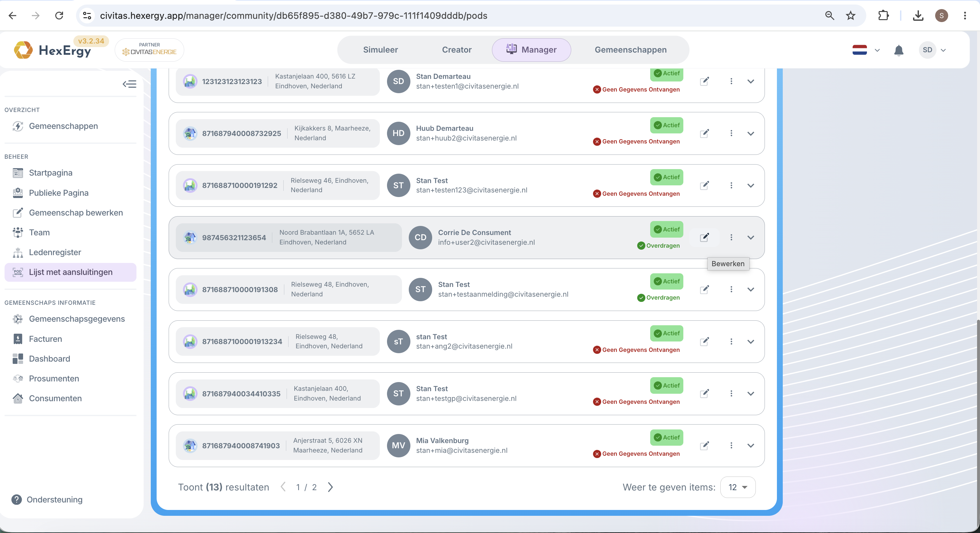Open the language flag dropdown
Screen dimensions: 980x533
(x=866, y=50)
